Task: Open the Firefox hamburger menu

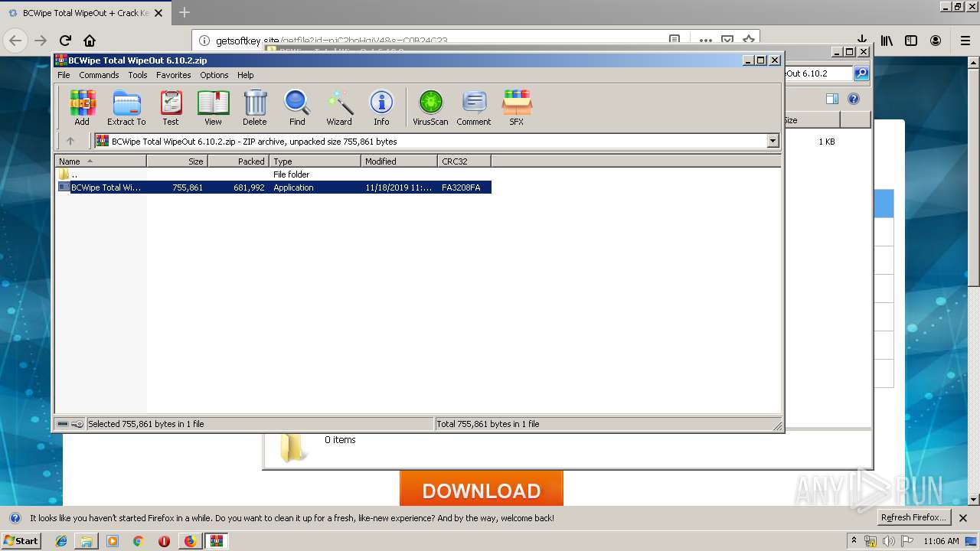Action: pyautogui.click(x=965, y=41)
